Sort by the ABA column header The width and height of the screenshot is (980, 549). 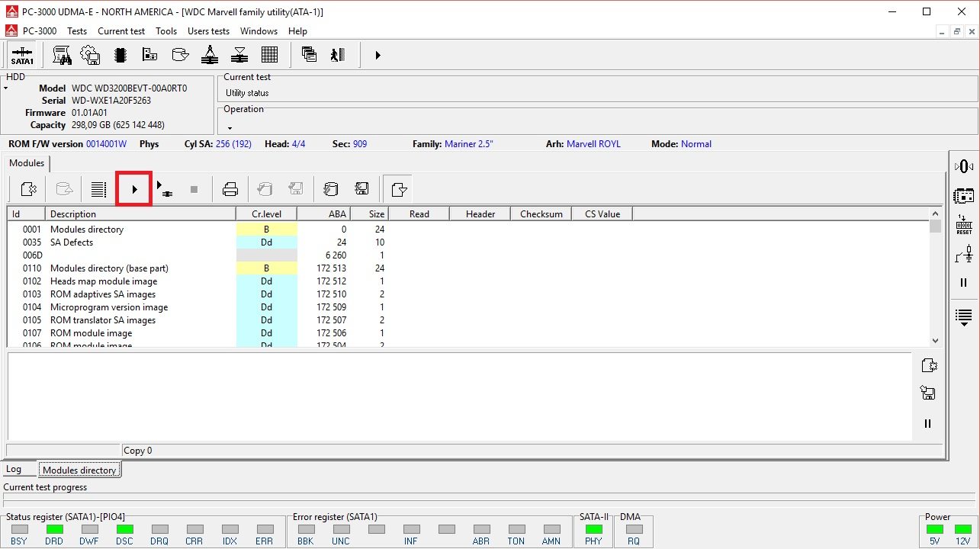click(324, 214)
